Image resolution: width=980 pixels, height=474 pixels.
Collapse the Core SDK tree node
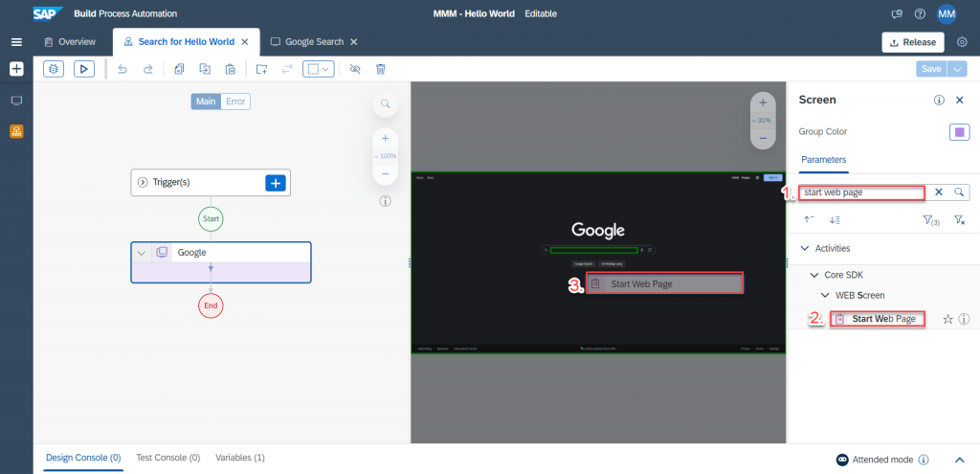pyautogui.click(x=813, y=275)
